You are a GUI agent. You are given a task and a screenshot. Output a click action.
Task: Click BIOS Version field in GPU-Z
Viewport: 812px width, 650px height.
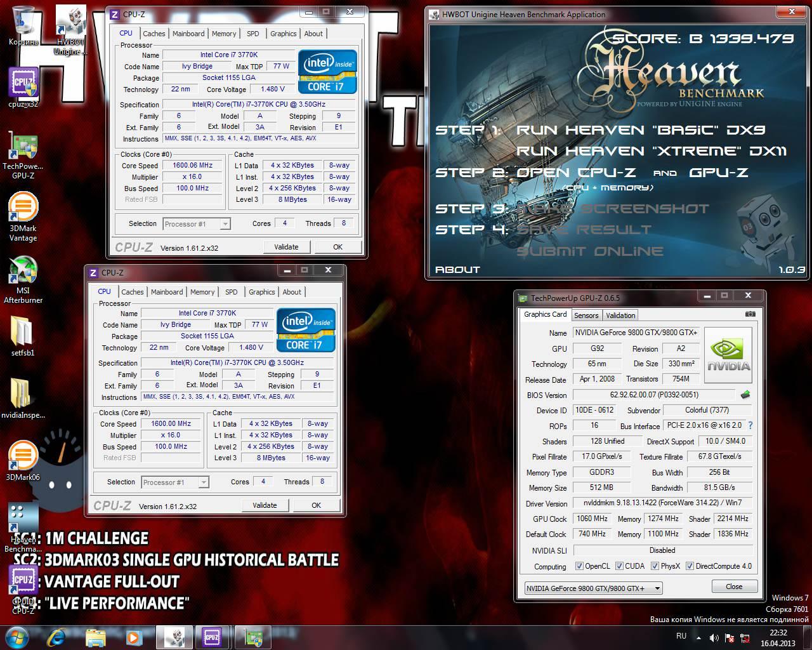(653, 395)
